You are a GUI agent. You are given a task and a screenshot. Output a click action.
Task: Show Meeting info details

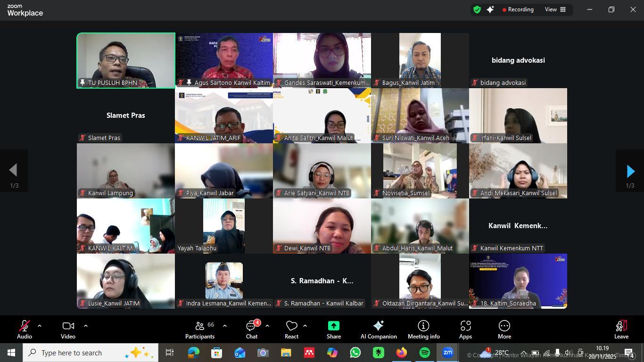pos(423,329)
